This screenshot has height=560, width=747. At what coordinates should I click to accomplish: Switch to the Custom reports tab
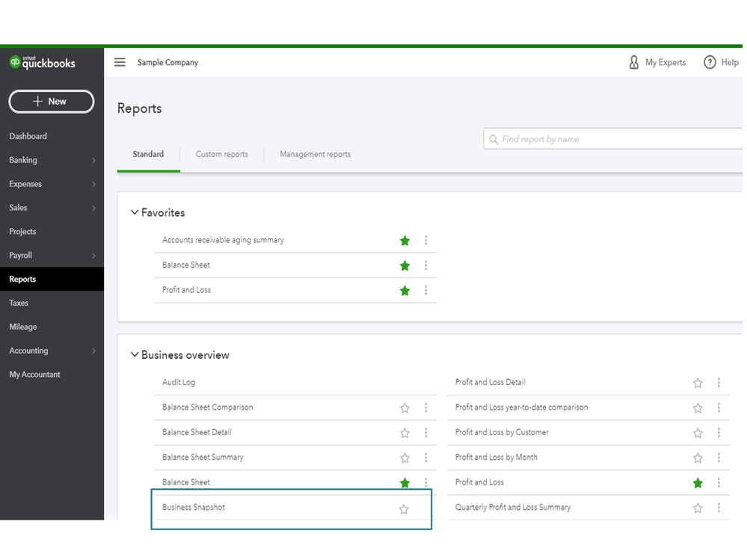[x=221, y=154]
